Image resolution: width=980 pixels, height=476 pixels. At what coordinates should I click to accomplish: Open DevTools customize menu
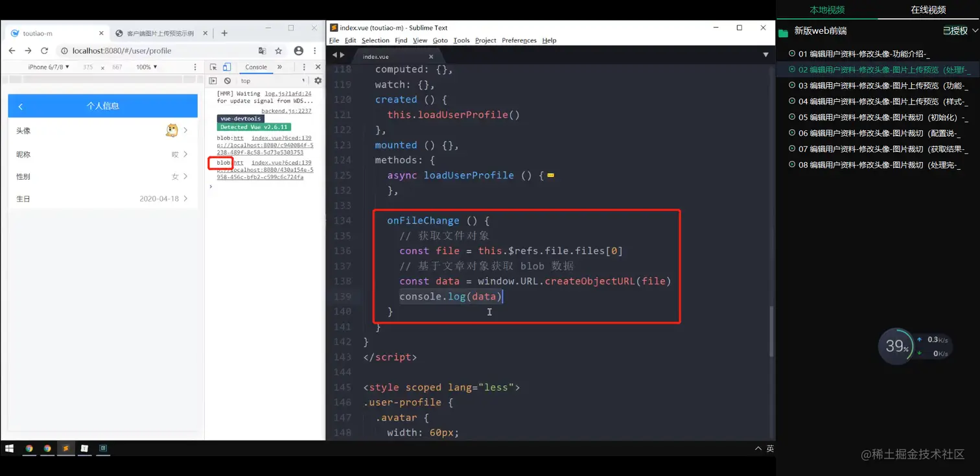point(304,67)
